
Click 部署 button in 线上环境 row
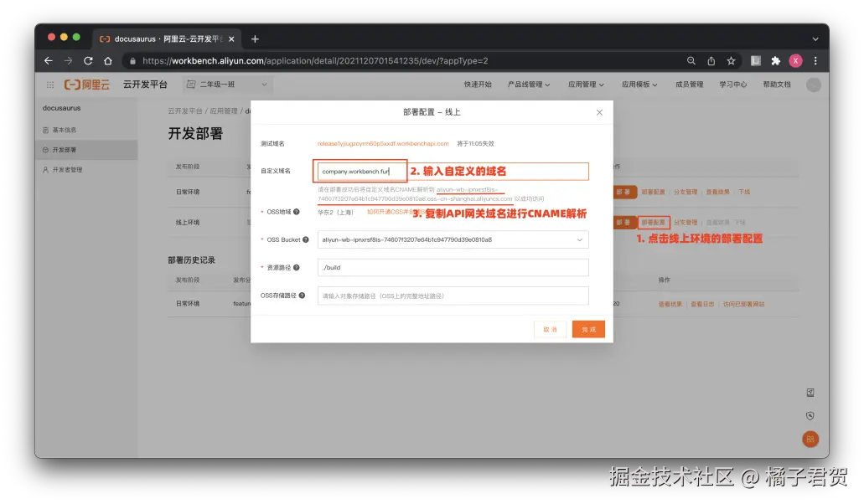[623, 223]
